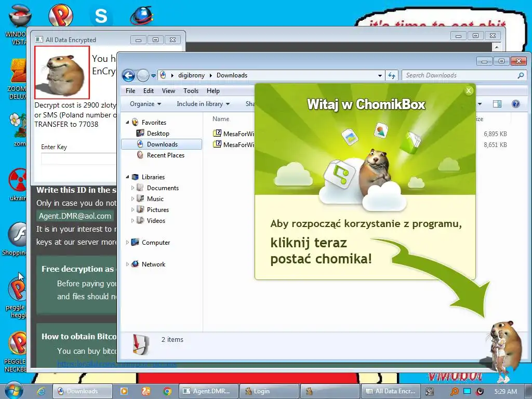
Task: Click the orange magnifier tray icon
Action: (454, 392)
